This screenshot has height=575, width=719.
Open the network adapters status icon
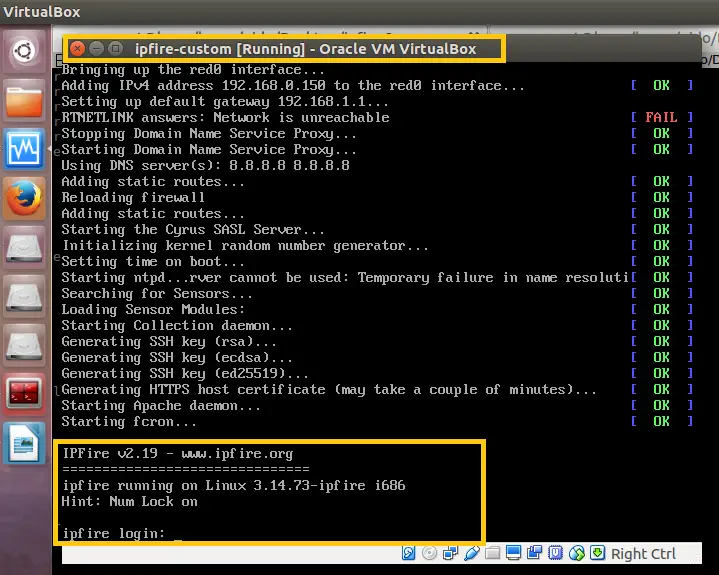coord(450,553)
